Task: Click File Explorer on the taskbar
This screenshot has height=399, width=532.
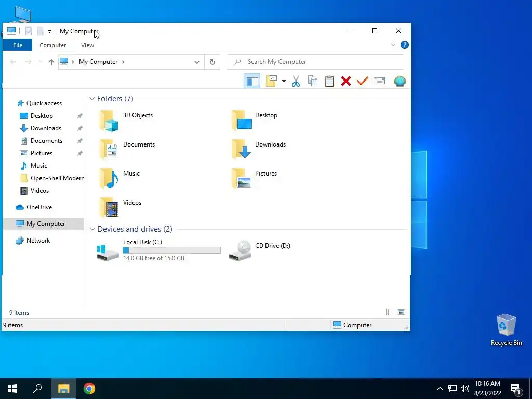Action: point(63,389)
